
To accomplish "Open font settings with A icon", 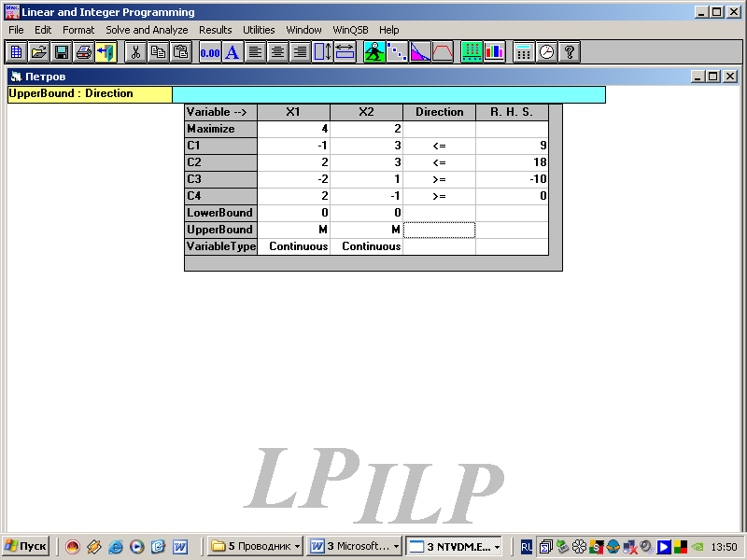I will tap(233, 52).
